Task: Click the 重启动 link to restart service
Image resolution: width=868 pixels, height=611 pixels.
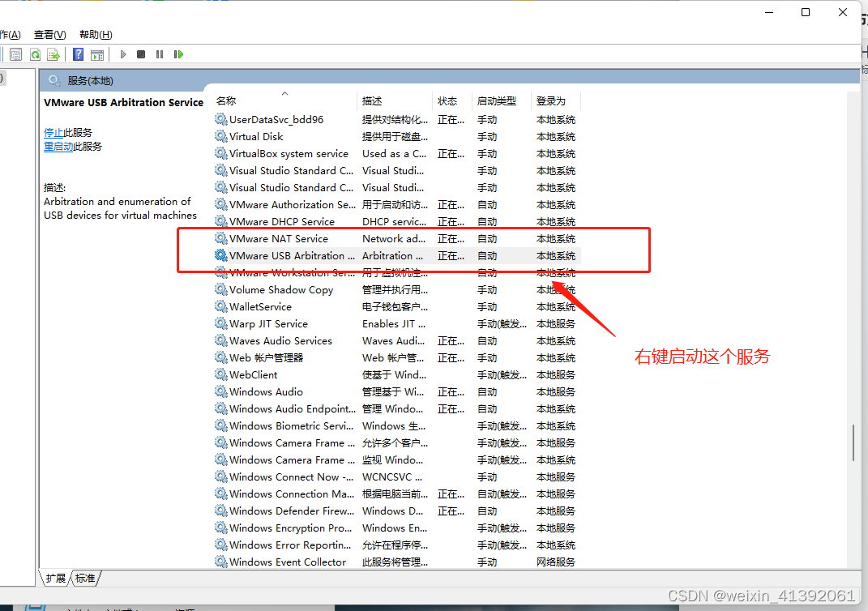Action: point(58,147)
